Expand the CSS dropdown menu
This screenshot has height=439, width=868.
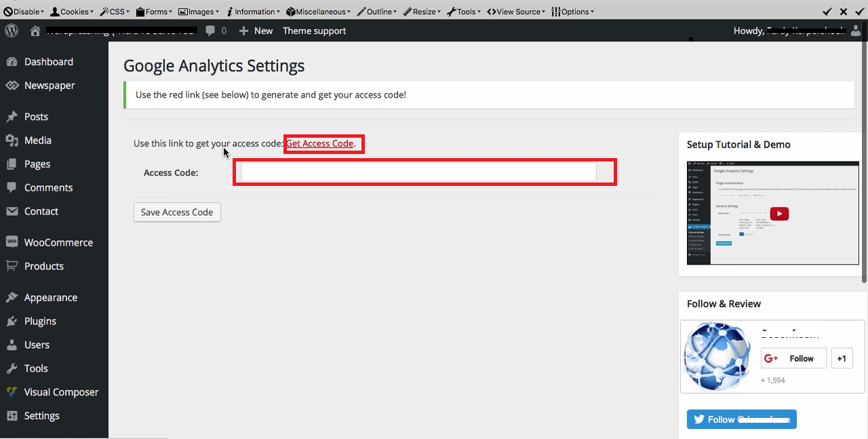[x=115, y=12]
